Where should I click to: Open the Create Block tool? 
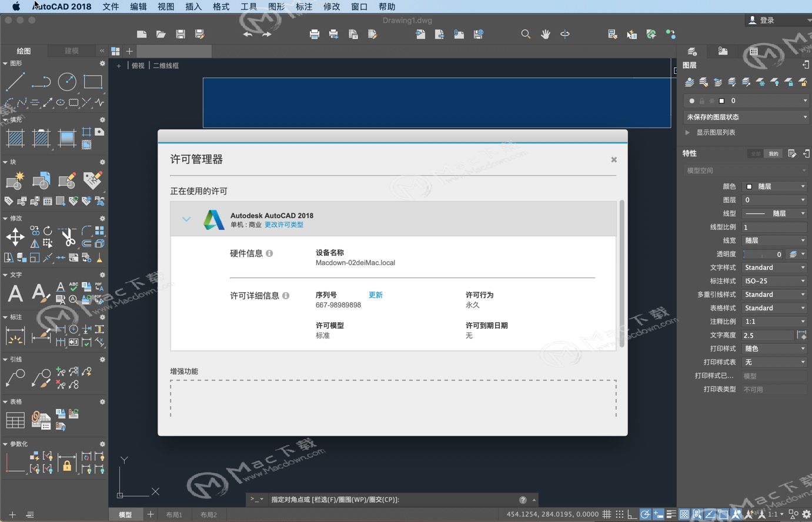pos(15,180)
